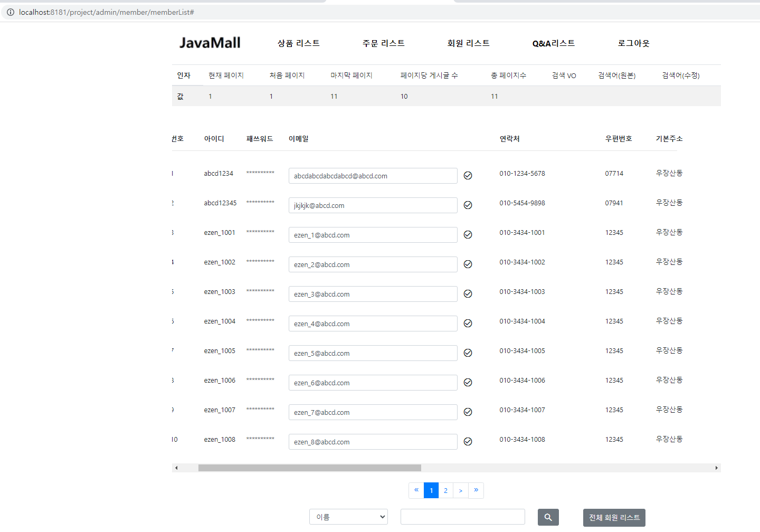760x532 pixels.
Task: Click check icon beside ezen_4@abcd.com email
Action: (x=468, y=324)
